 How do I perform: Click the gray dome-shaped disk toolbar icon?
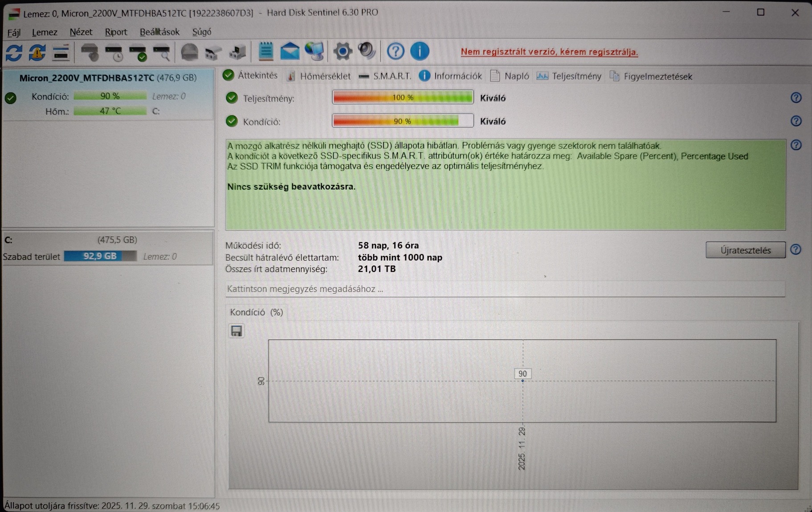189,52
